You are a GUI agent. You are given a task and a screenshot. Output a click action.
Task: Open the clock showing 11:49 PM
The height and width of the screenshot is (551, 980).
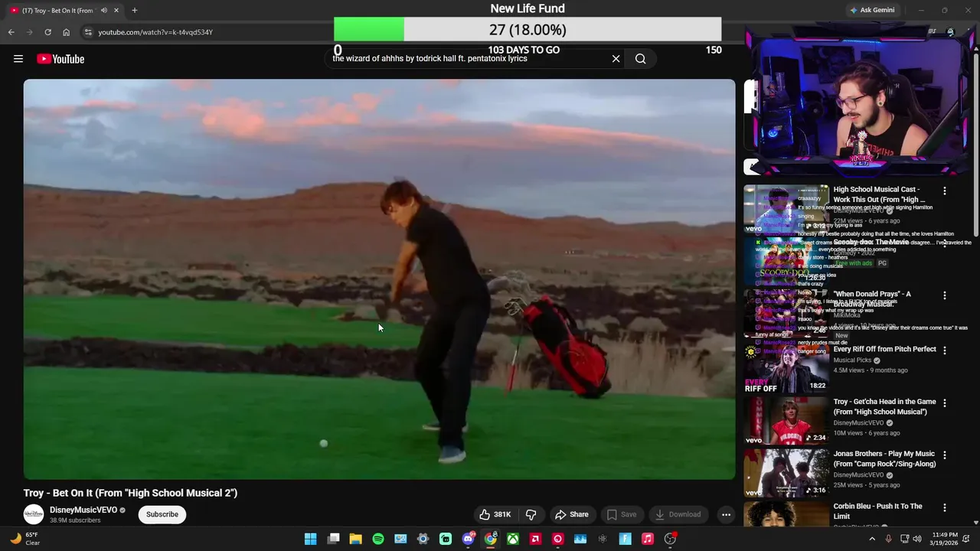coord(945,539)
